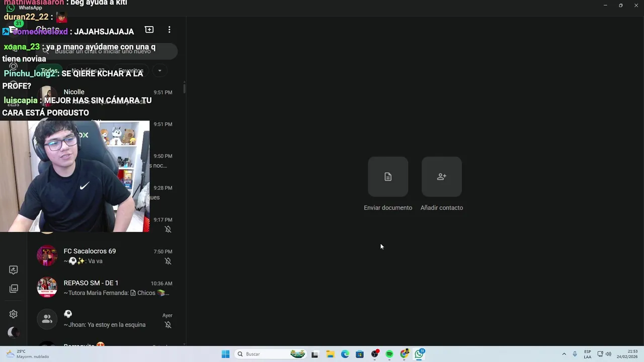Expand the hidden system tray icons chevron

click(x=564, y=354)
